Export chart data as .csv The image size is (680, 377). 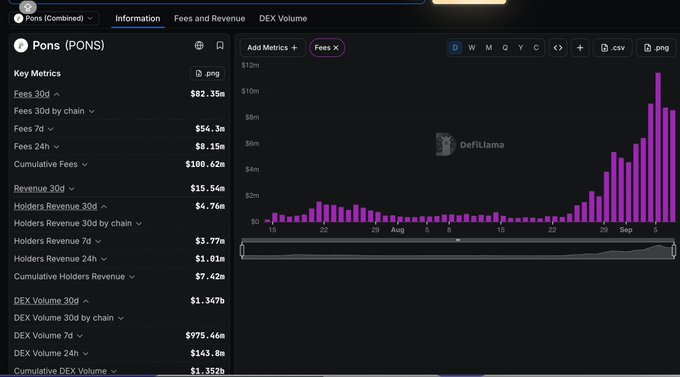click(x=612, y=48)
